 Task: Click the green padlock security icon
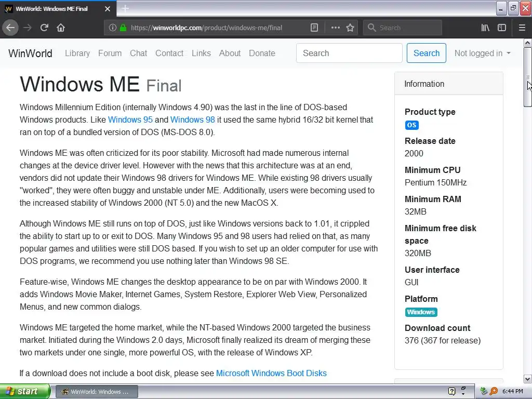123,28
